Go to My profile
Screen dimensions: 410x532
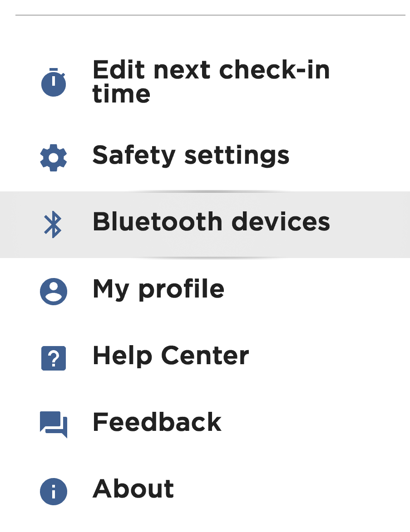point(158,289)
